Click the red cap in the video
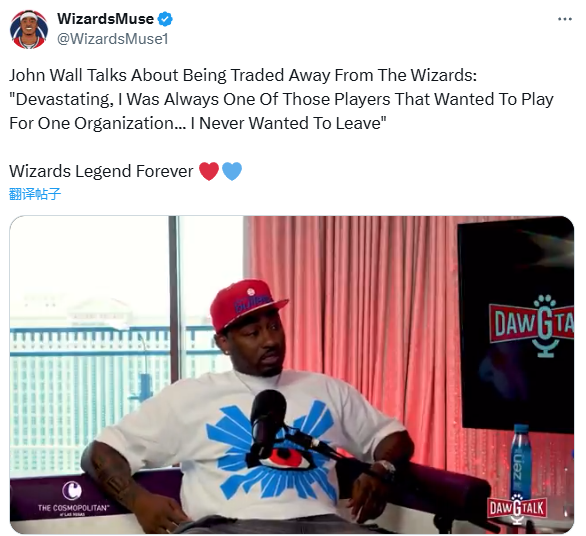The image size is (586, 536). click(247, 304)
